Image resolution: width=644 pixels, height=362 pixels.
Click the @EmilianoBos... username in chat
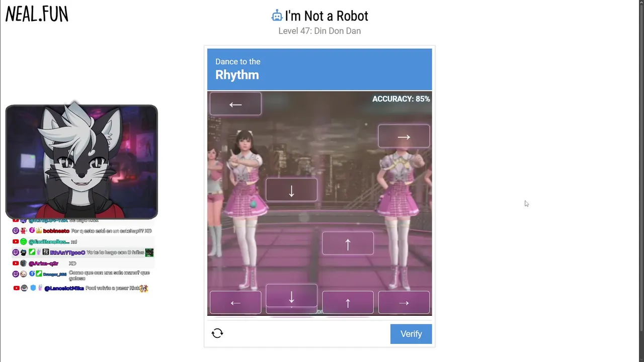point(49,242)
